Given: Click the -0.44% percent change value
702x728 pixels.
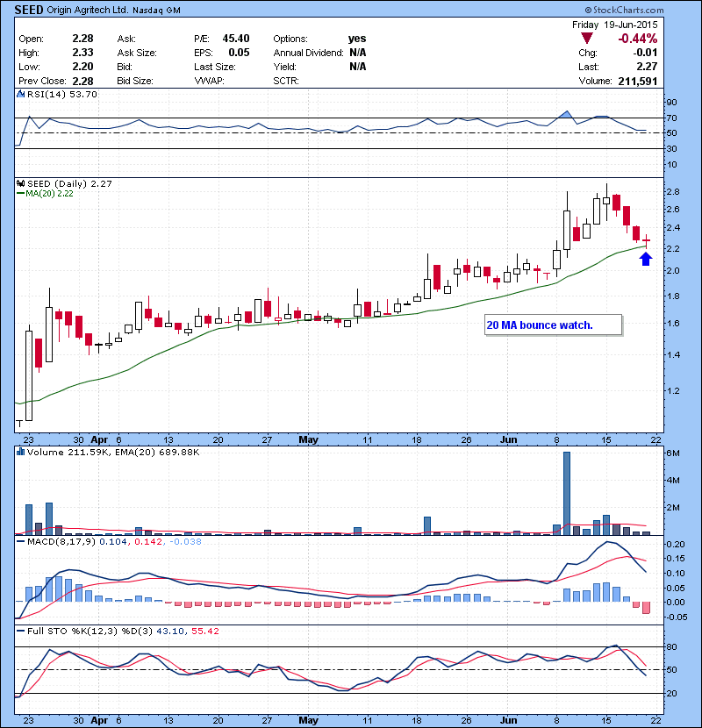Looking at the screenshot, I should [637, 39].
